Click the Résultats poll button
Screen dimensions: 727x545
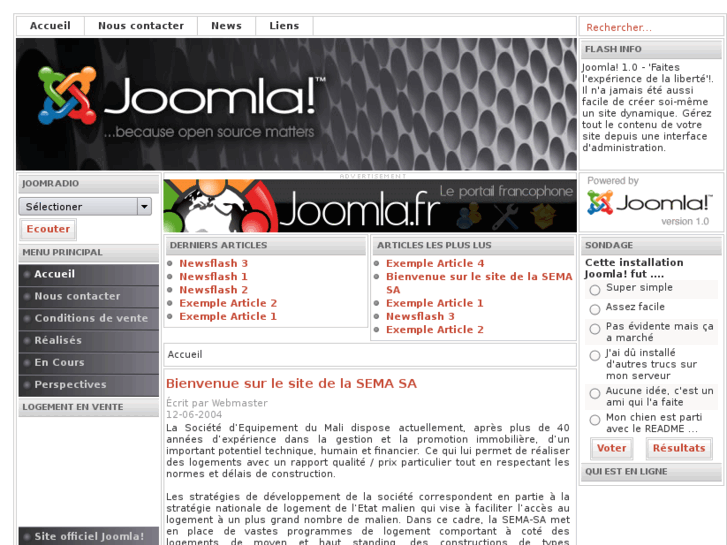click(679, 449)
